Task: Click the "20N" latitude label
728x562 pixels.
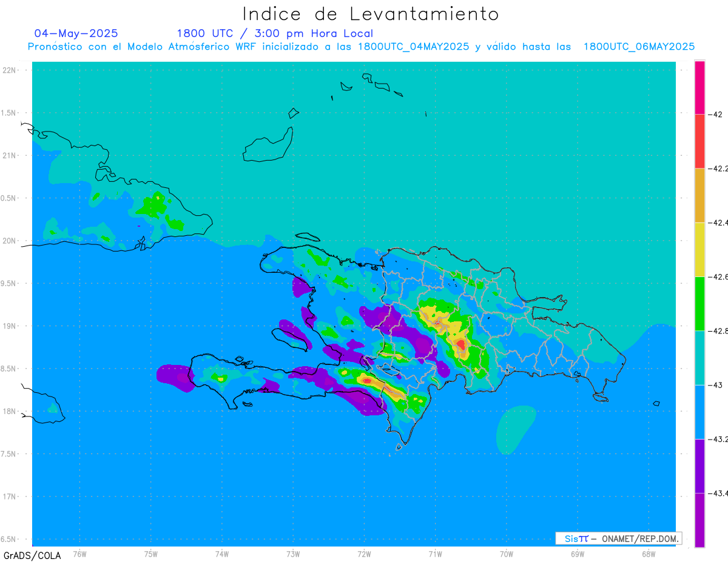Action: pos(9,241)
